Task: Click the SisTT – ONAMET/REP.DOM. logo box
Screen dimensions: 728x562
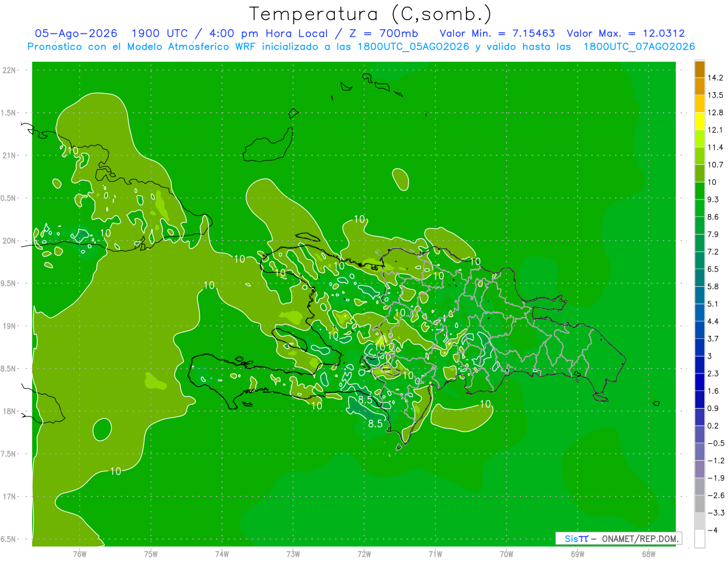Action: 618,538
